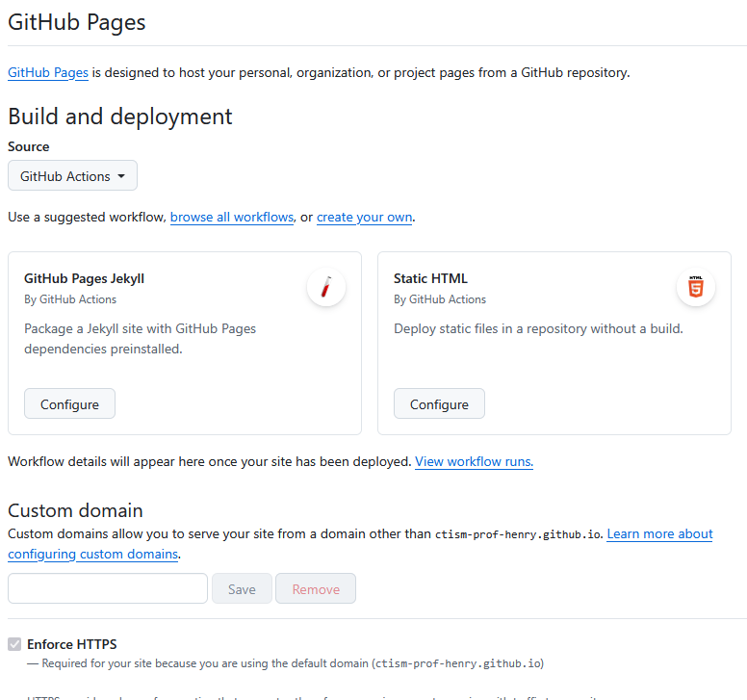Select the 'GitHub Pages Jekyll' card title
Viewport: 747px width, 700px height.
click(84, 278)
